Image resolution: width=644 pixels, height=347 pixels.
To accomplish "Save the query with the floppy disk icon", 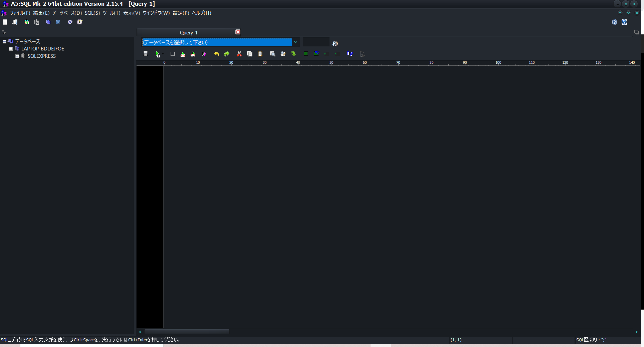I will tap(146, 54).
